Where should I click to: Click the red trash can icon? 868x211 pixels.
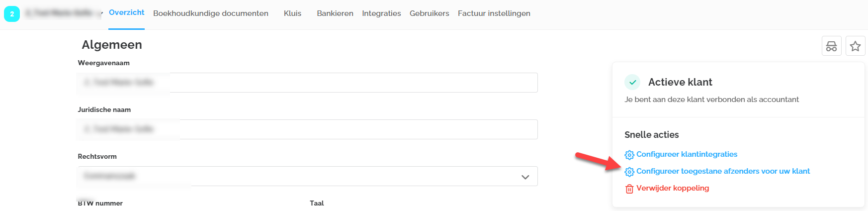(629, 189)
